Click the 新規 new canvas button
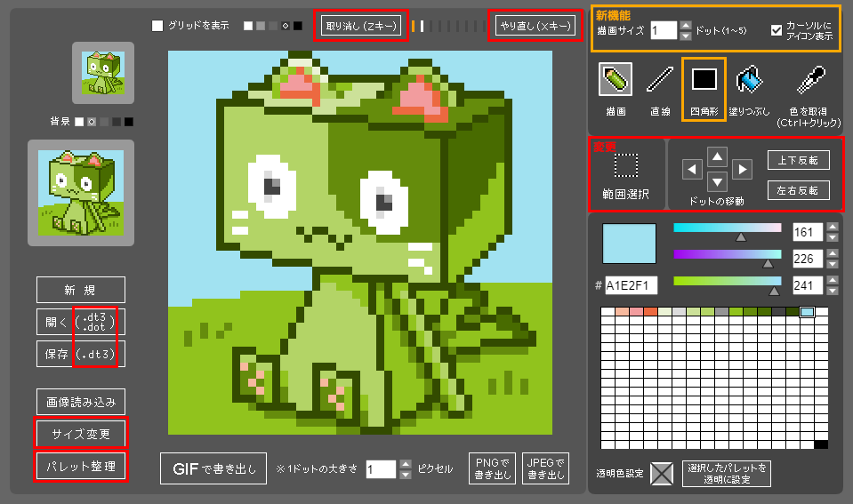 (81, 290)
